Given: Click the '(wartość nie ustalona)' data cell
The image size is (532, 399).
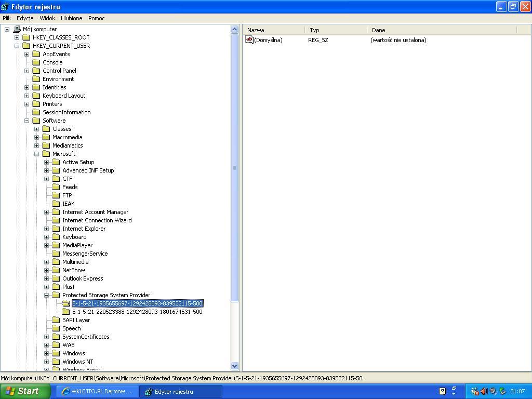Looking at the screenshot, I should pyautogui.click(x=398, y=40).
